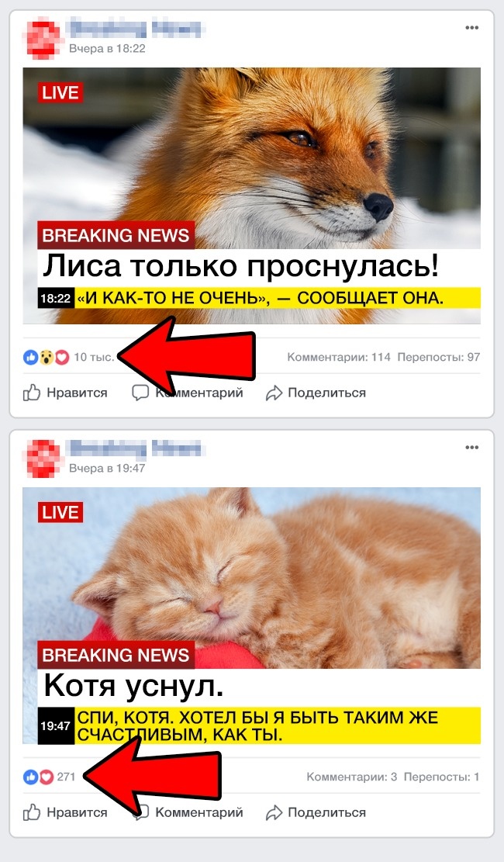The width and height of the screenshot is (504, 862).
Task: Open the 271 reactions count on the kitten post
Action: pos(66,777)
